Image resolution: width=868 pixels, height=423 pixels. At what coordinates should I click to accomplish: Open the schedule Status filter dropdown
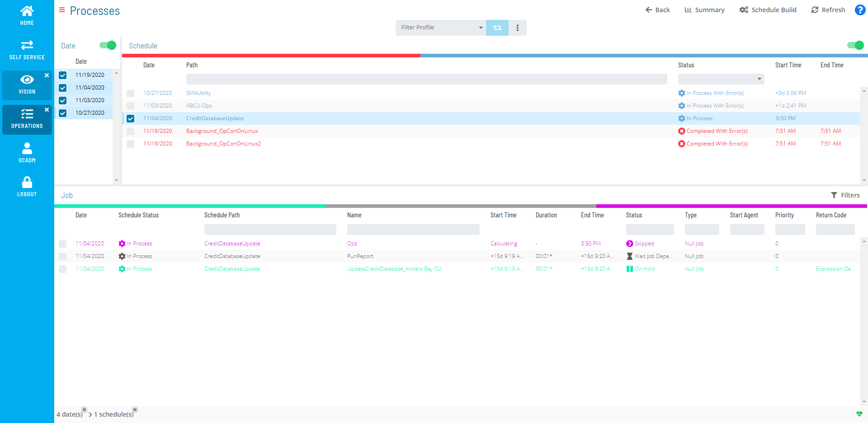coord(721,79)
